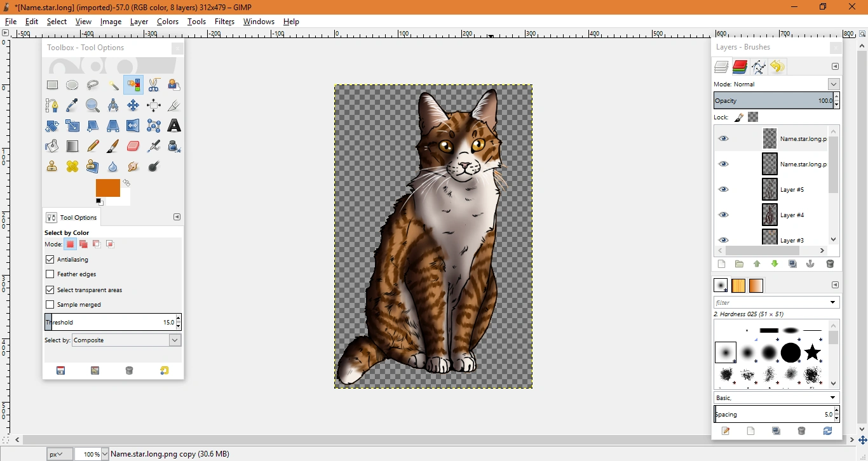This screenshot has width=868, height=461.
Task: Open the Filters menu
Action: pos(224,22)
